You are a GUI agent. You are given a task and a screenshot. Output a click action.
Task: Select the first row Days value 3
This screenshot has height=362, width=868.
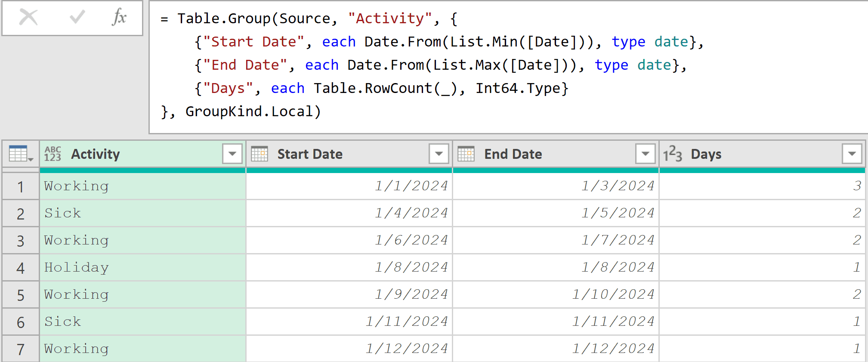(762, 186)
